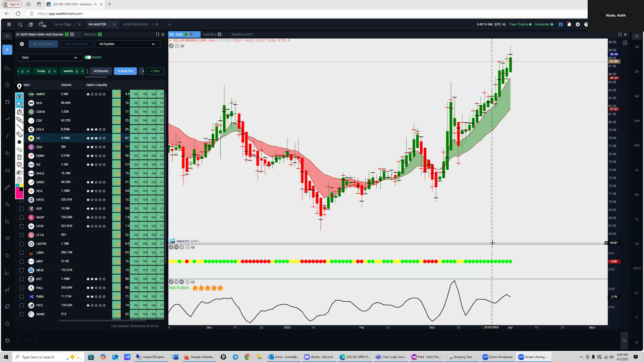Toggle the price chart eye visibility icon
This screenshot has width=644, height=362.
(182, 46)
